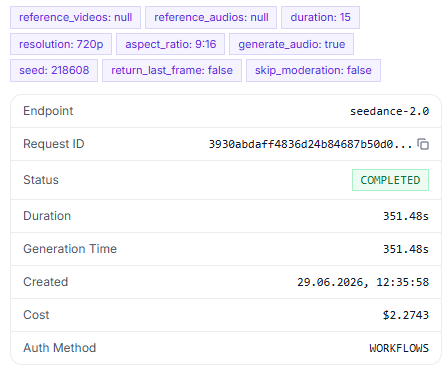Select the seed: 218608 chip
Screen dimensions: 448x368
[x=54, y=70]
